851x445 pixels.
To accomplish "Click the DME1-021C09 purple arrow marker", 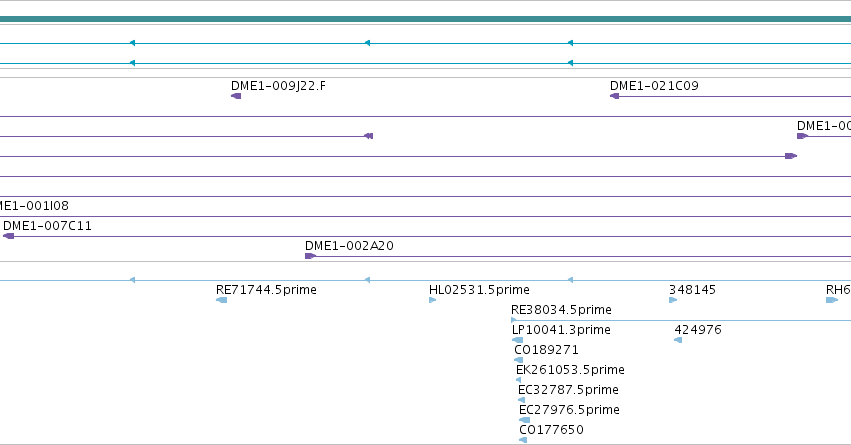I will 614,96.
